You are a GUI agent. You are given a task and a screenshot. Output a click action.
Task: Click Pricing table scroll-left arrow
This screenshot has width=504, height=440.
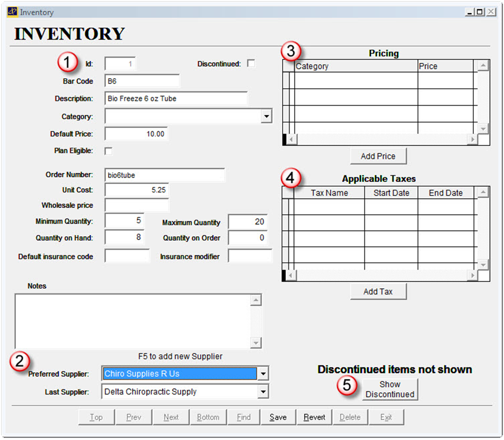tap(292, 140)
